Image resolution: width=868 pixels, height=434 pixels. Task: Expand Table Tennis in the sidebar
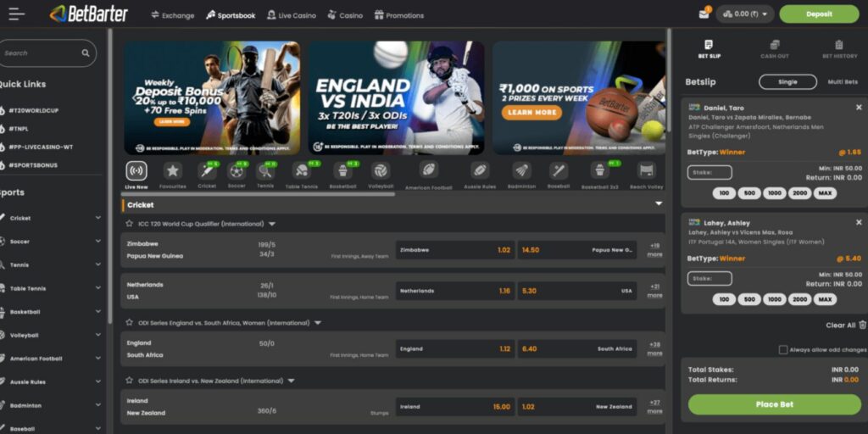[x=98, y=288]
